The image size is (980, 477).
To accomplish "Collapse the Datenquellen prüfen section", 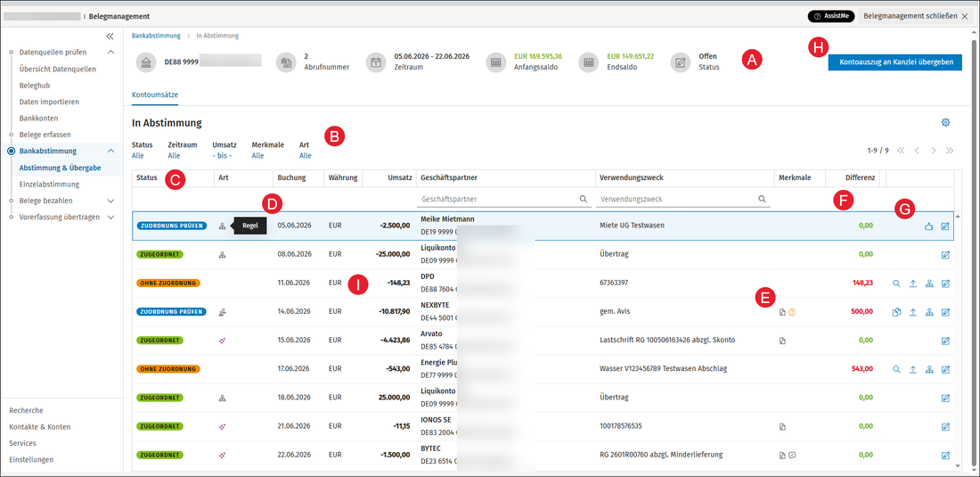I will pos(110,53).
